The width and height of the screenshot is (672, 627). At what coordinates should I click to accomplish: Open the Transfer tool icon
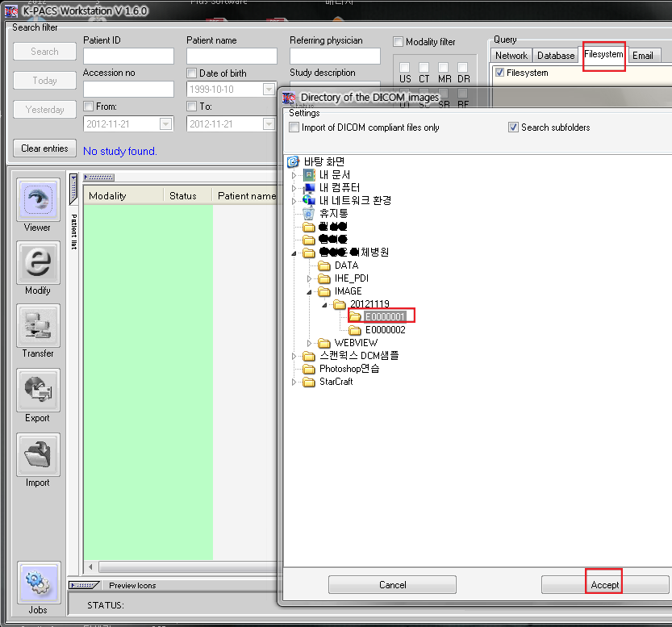click(x=38, y=326)
